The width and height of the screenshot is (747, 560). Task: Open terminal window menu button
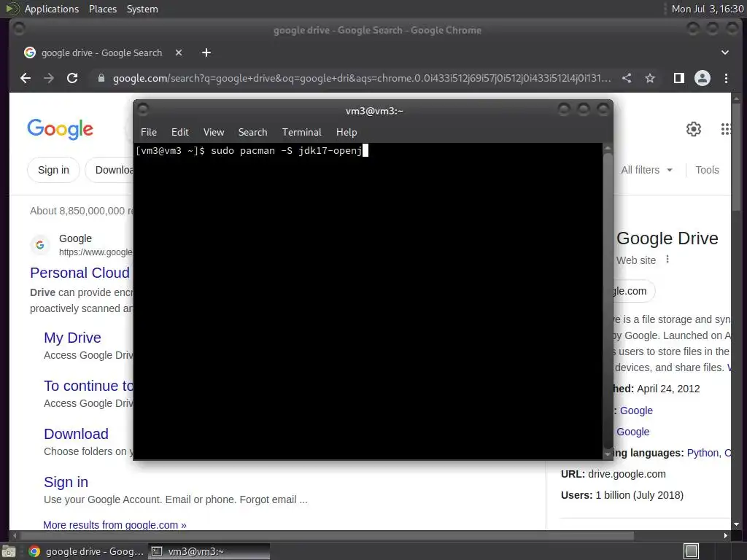(x=143, y=111)
